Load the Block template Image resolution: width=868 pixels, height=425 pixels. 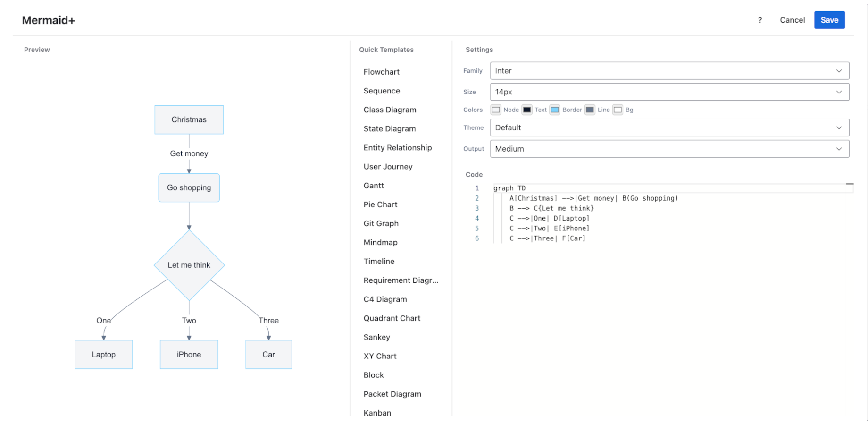pos(374,375)
